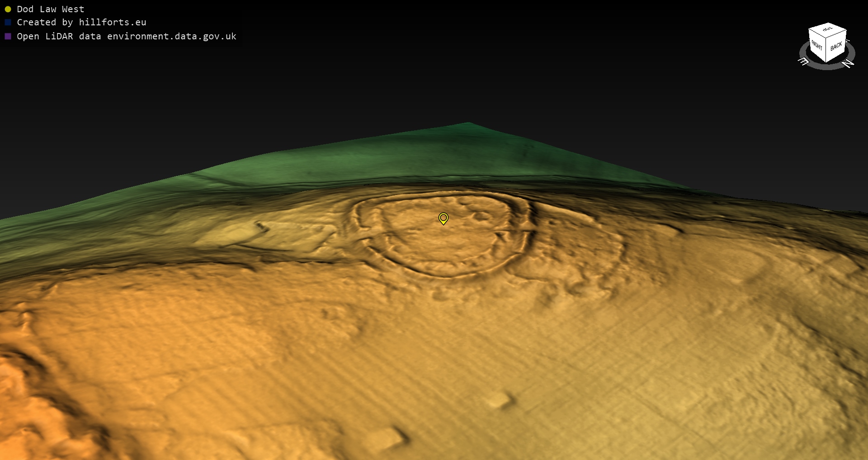Image resolution: width=868 pixels, height=460 pixels.
Task: Click the green hill summit peak
Action: 468,123
